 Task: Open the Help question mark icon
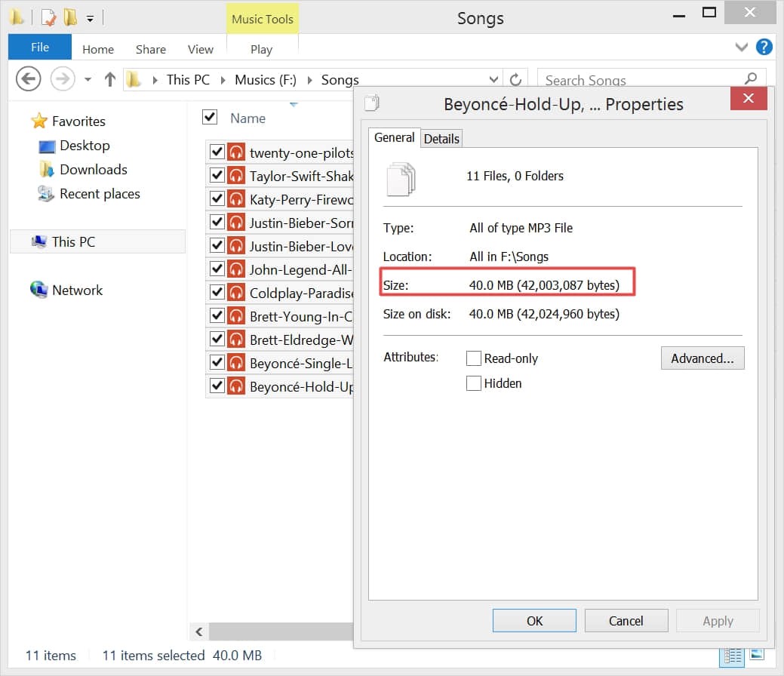(764, 48)
